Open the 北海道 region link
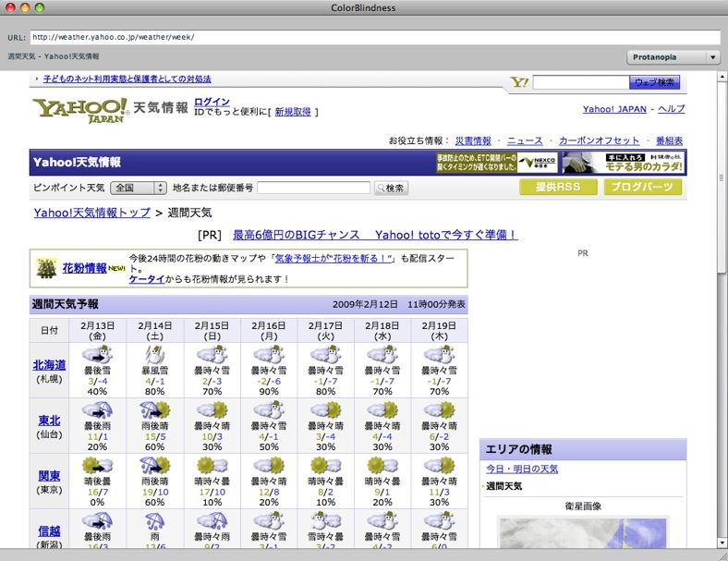This screenshot has width=728, height=561. pyautogui.click(x=49, y=365)
